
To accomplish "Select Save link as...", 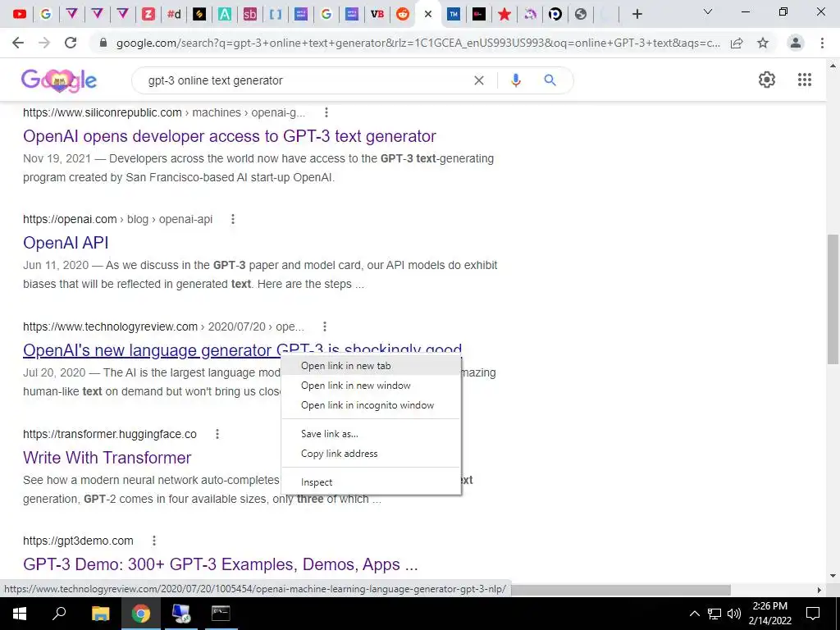I will coord(371,434).
